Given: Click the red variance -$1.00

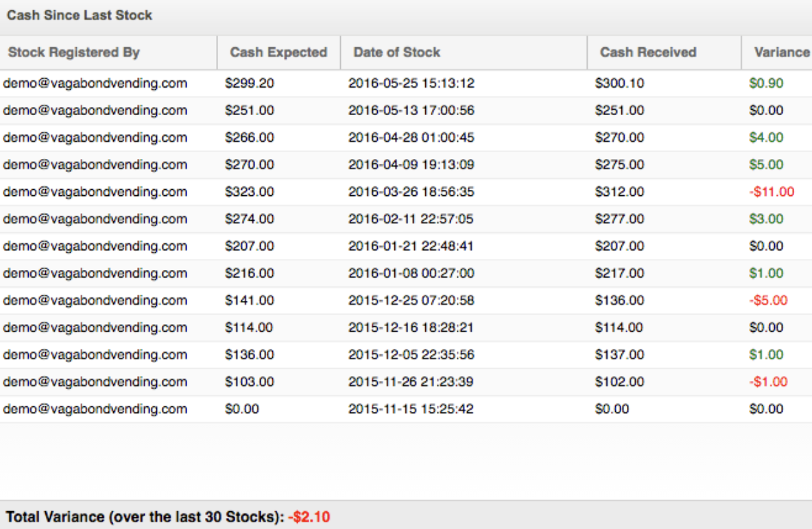Looking at the screenshot, I should click(x=769, y=382).
